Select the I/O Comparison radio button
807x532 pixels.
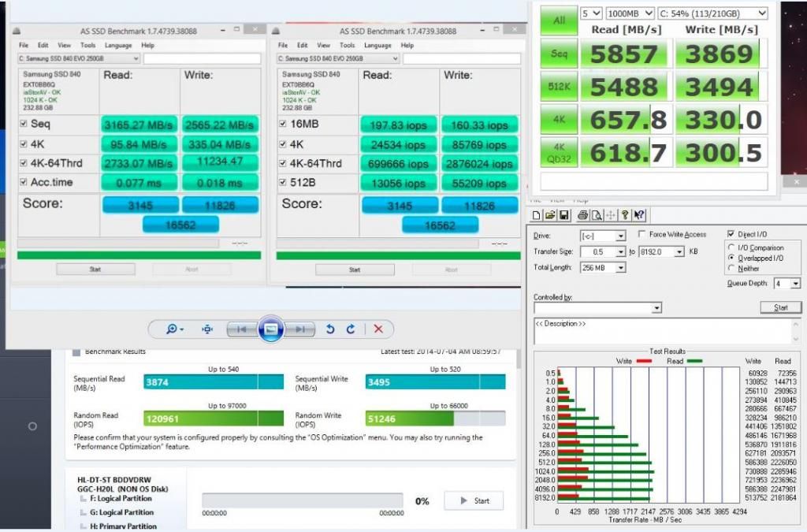click(x=731, y=247)
